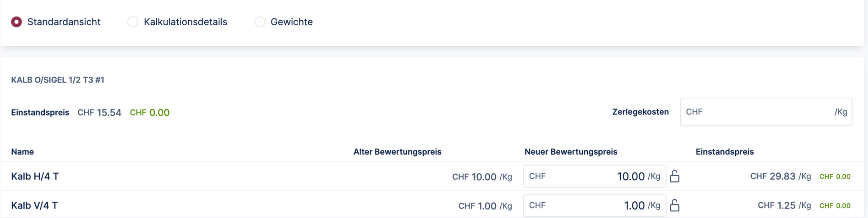Select the Kalb V/4 T row name
868x218 pixels.
coord(34,206)
